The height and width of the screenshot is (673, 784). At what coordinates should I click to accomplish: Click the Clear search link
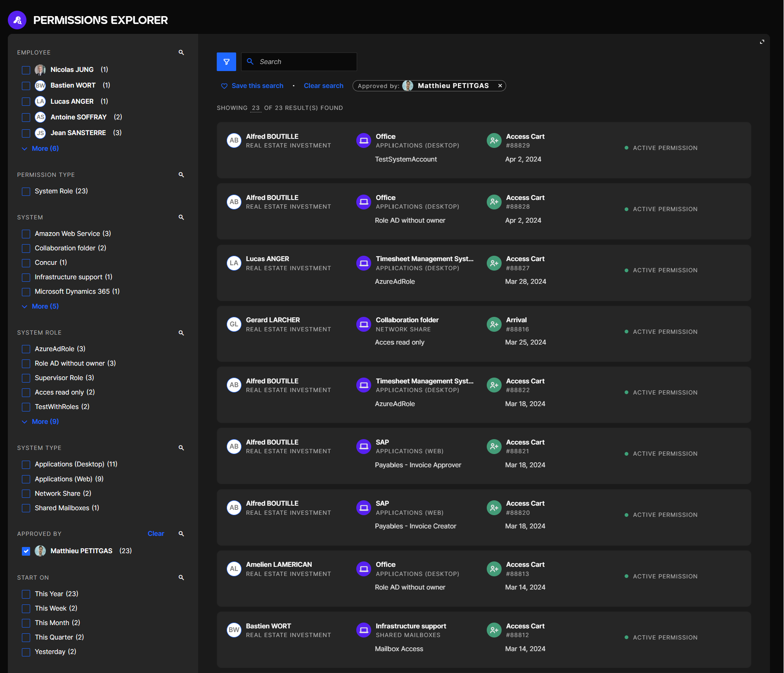[x=323, y=86]
